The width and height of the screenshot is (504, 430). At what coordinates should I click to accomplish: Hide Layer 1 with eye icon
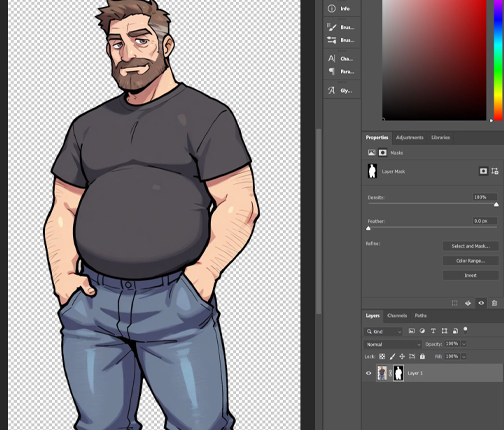(368, 373)
